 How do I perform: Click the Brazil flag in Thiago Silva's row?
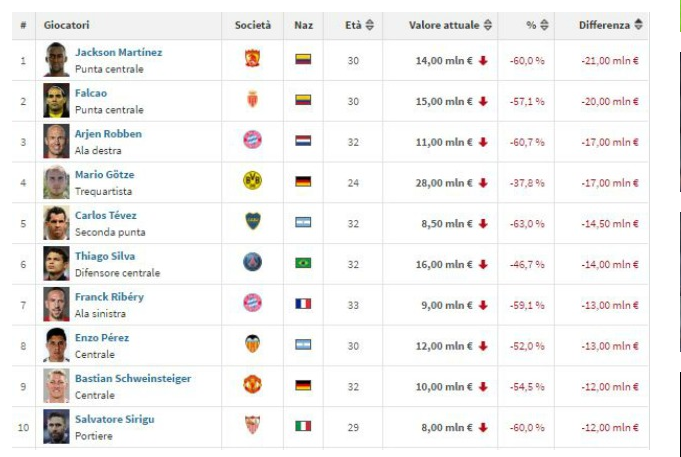pyautogui.click(x=303, y=263)
